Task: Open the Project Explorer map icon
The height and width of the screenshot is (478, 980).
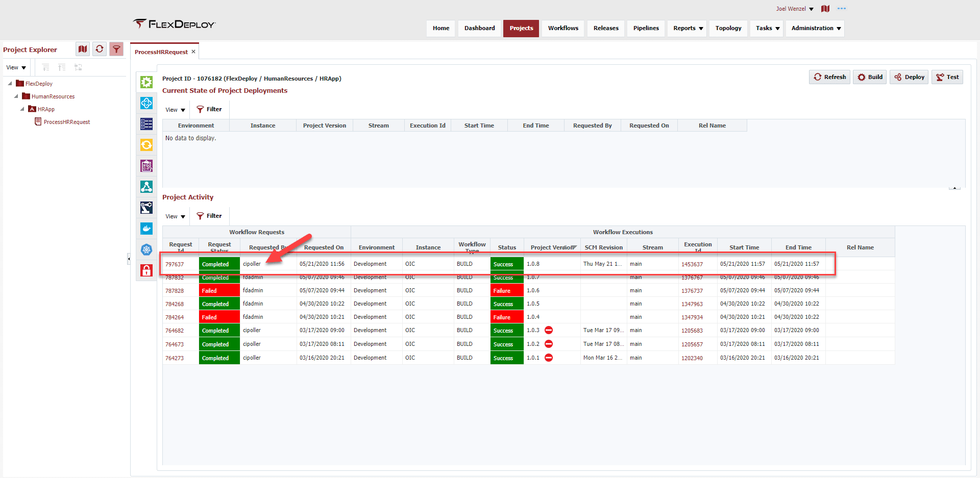Action: (83, 49)
